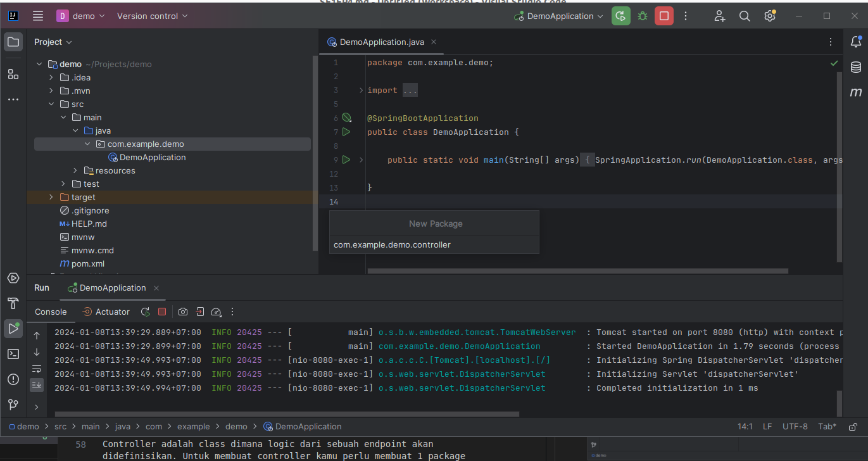
Task: Click Spring bean gutter icon on line 6
Action: point(346,118)
